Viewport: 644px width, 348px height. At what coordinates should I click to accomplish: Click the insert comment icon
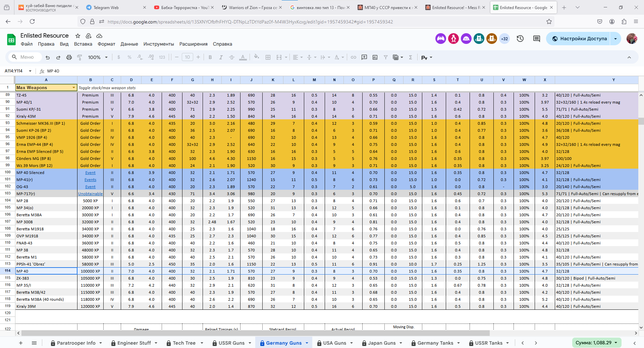[x=364, y=57]
